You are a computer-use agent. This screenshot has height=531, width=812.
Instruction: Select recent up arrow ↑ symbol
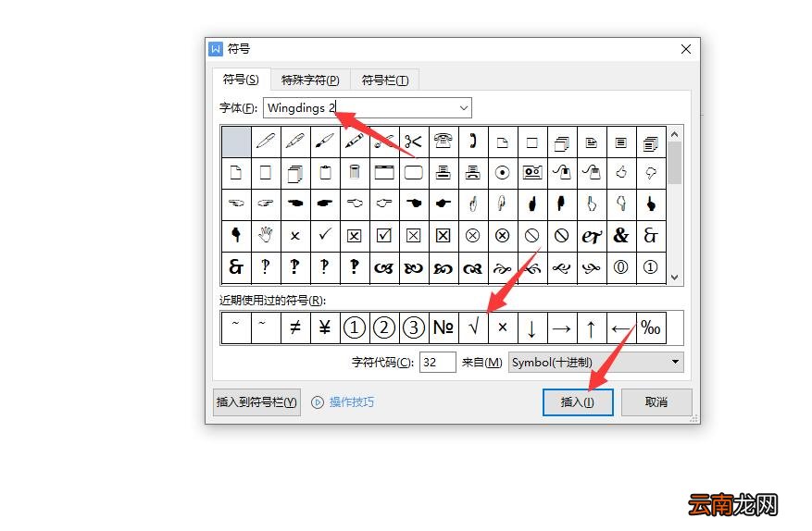pos(592,327)
